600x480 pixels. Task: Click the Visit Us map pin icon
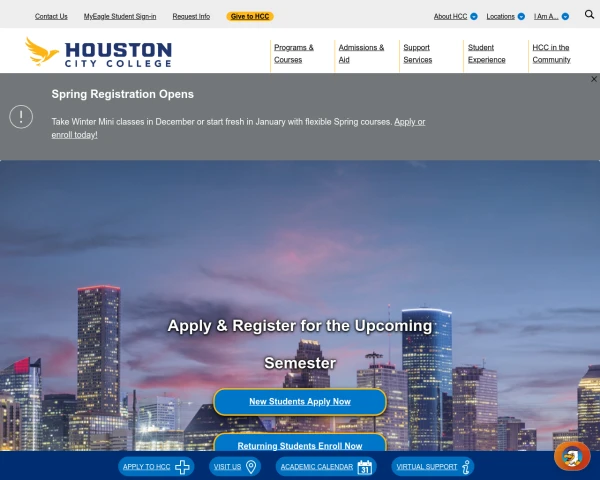click(x=251, y=467)
